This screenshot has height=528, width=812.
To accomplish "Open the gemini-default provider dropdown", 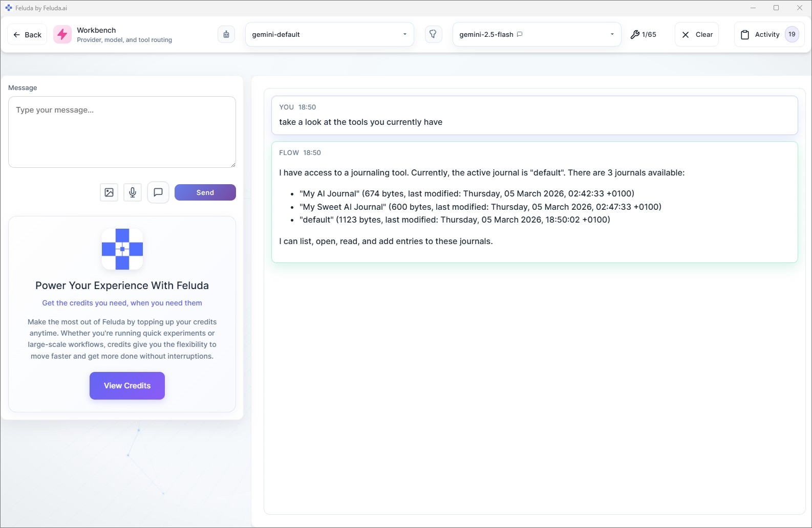I will [x=330, y=34].
